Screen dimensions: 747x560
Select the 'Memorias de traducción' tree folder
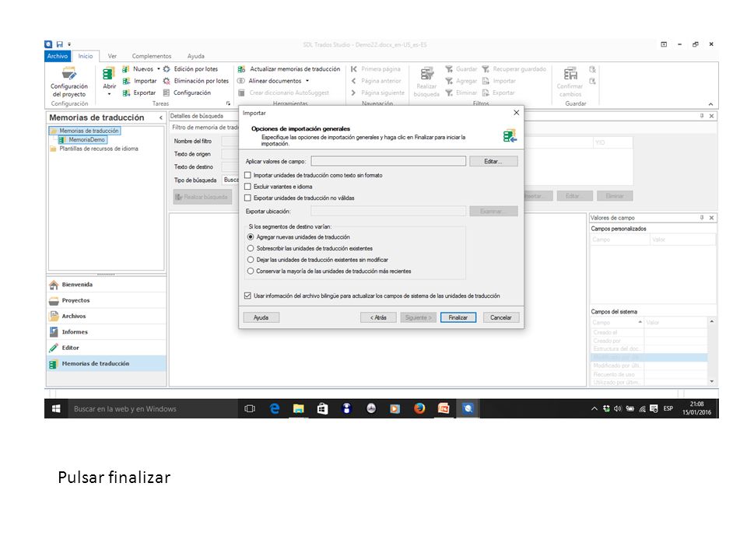pyautogui.click(x=85, y=131)
